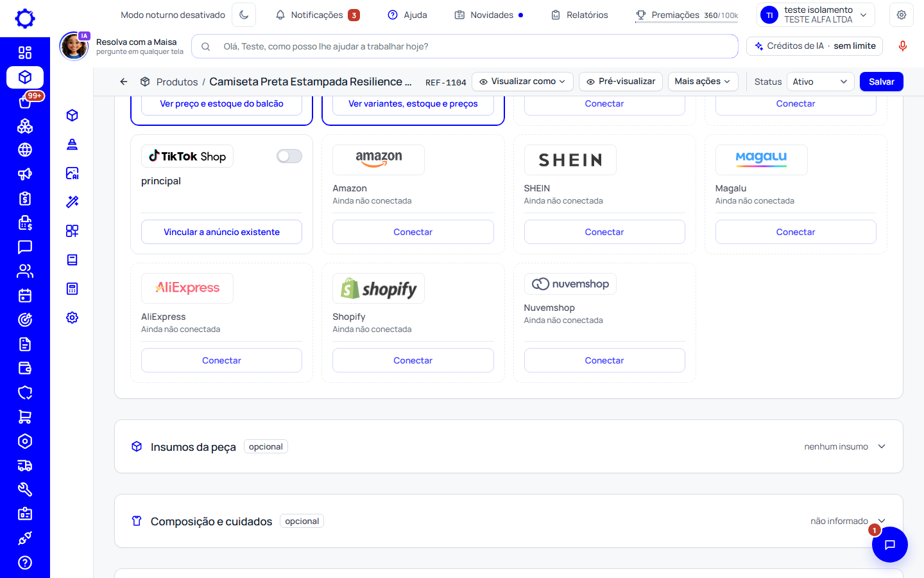The width and height of the screenshot is (924, 578).
Task: Open megaphone marketing icon
Action: point(25,174)
